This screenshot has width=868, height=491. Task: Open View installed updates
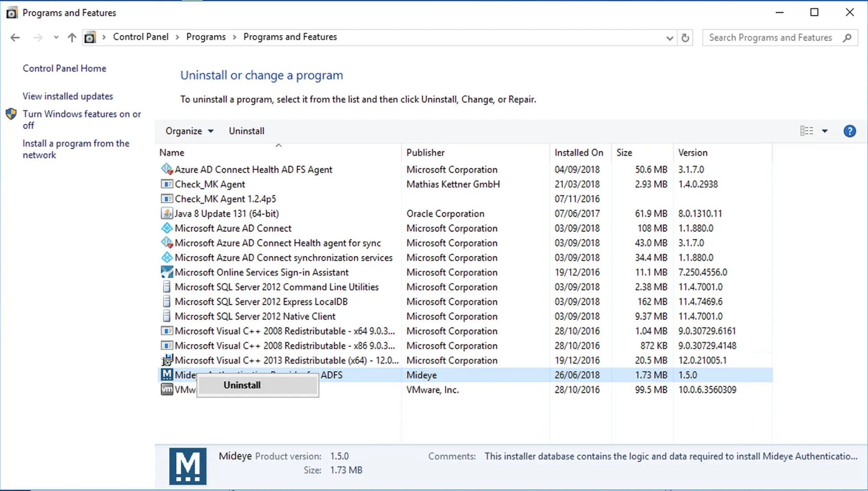coord(67,96)
